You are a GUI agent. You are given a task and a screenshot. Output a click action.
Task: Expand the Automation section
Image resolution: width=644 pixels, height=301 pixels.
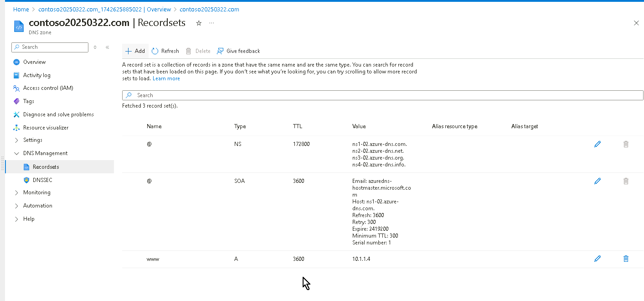(17, 206)
